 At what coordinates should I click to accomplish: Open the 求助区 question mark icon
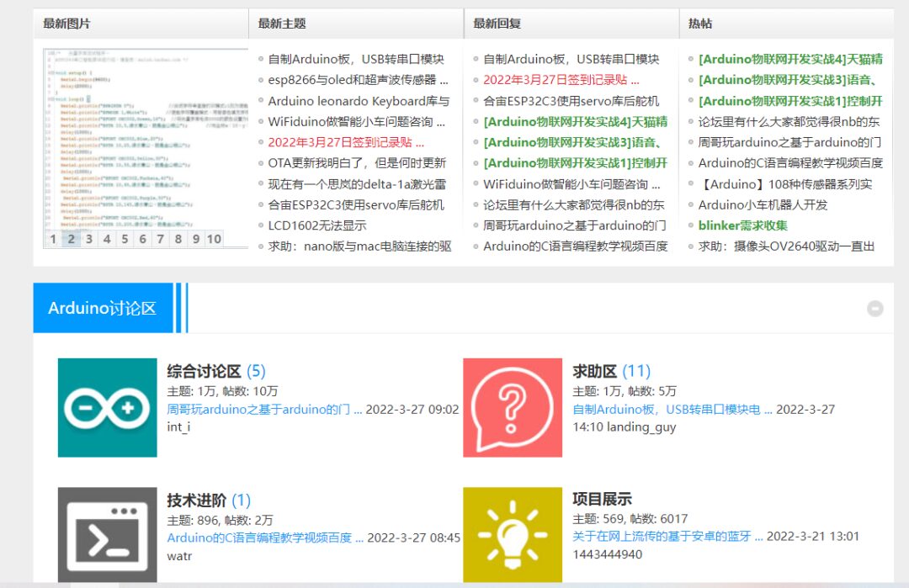[x=513, y=407]
